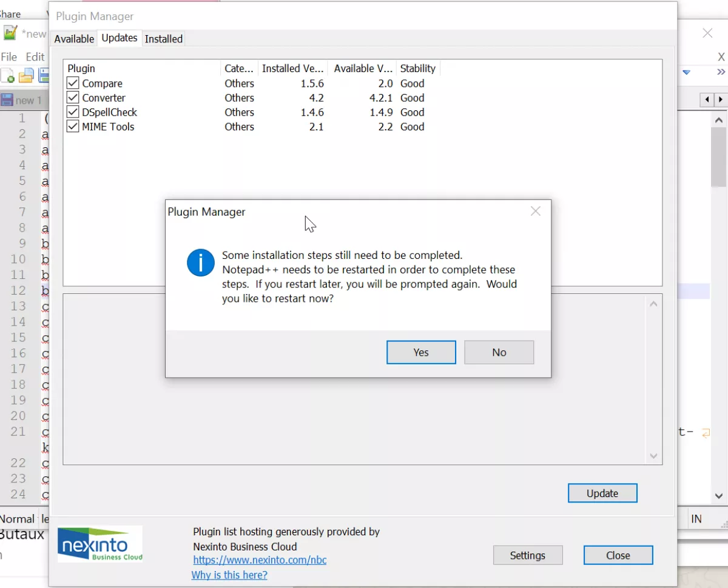Click the New file toolbar icon
The width and height of the screenshot is (728, 588).
[x=8, y=76]
